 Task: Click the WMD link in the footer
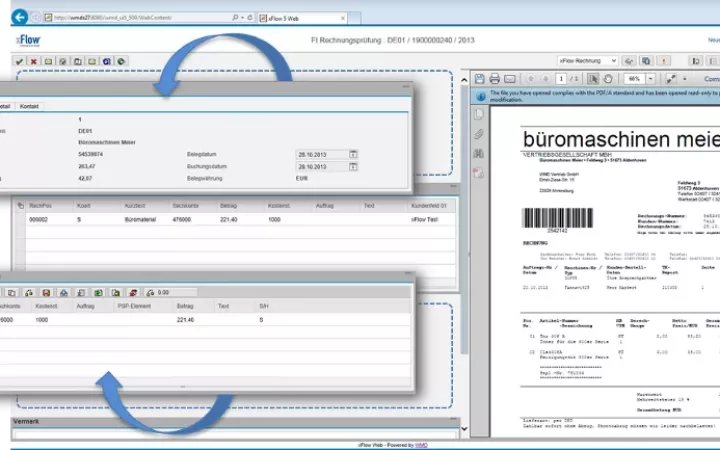(x=421, y=445)
